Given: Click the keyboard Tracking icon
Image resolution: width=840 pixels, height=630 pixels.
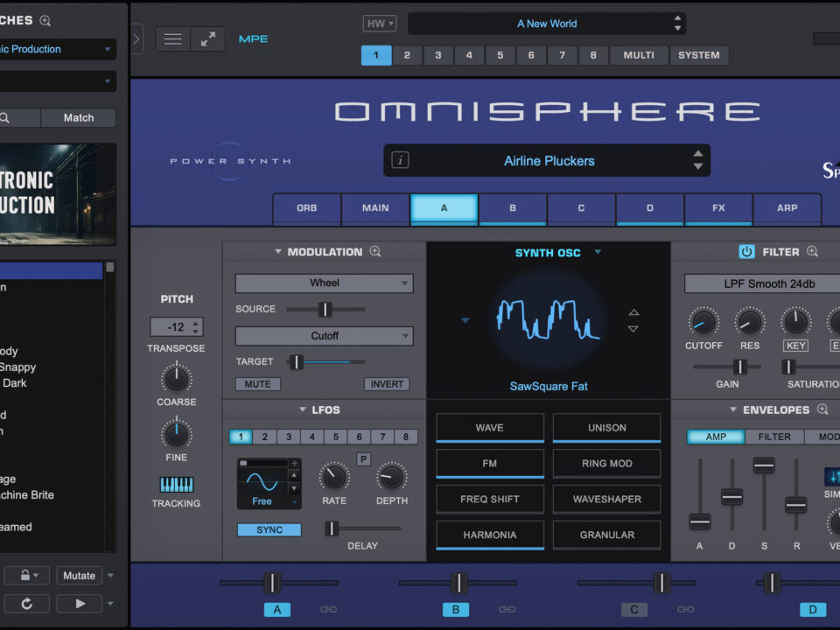Looking at the screenshot, I should (176, 485).
